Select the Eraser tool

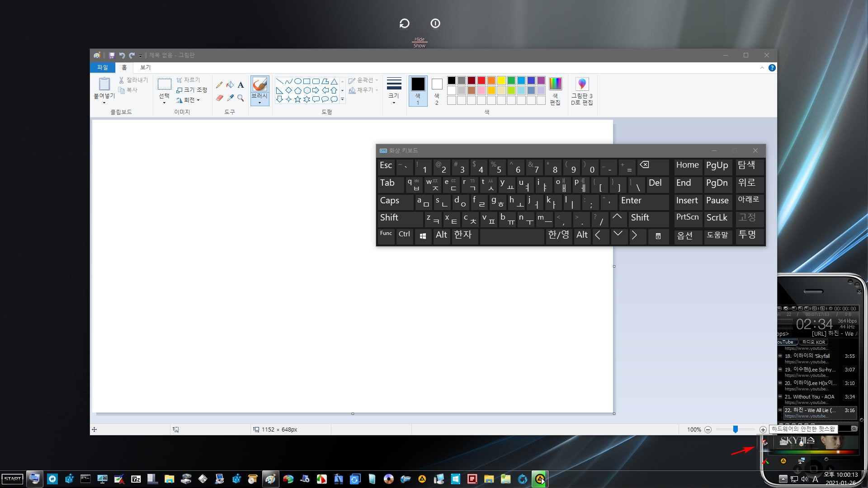pos(219,98)
